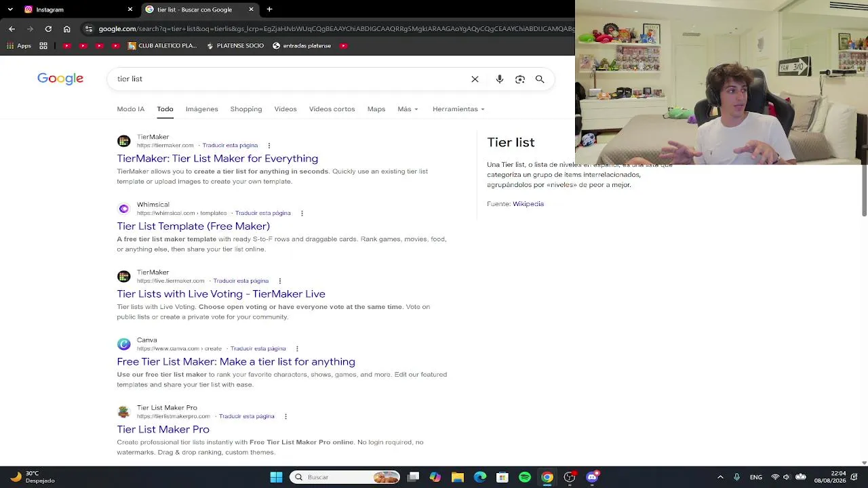The image size is (868, 488).
Task: Switch to the Modo IA tab
Action: pos(130,109)
